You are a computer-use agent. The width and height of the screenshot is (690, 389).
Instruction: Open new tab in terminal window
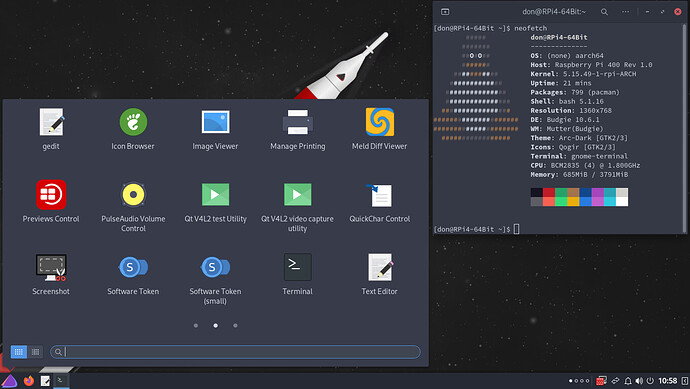click(445, 12)
